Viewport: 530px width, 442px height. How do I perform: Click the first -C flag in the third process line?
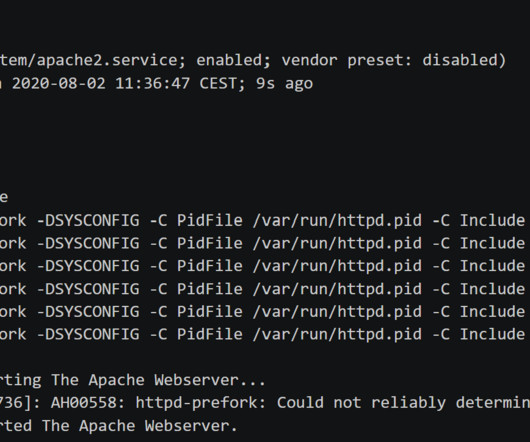(x=158, y=266)
